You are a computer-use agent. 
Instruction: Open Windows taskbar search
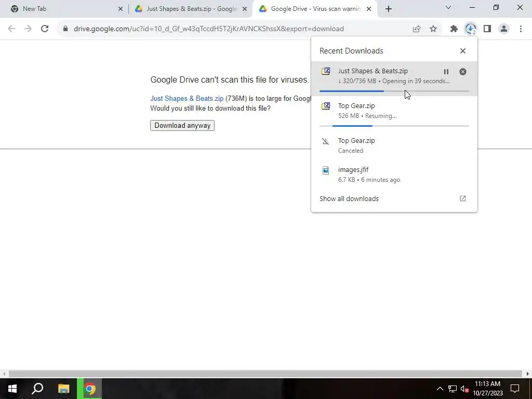point(37,389)
